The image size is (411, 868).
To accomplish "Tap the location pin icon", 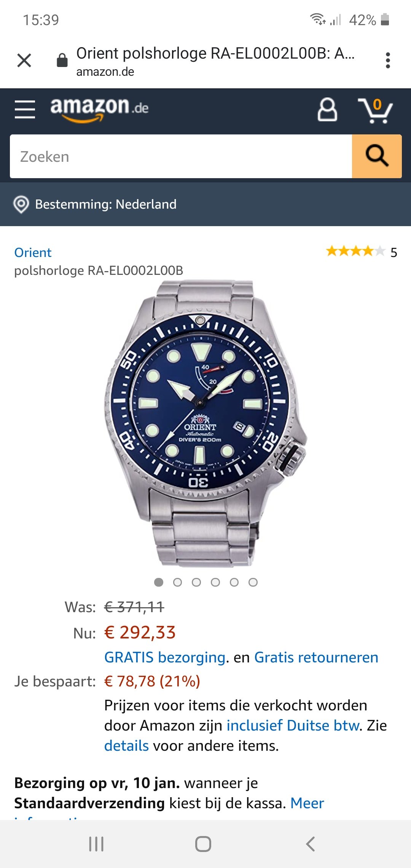I will pyautogui.click(x=21, y=204).
